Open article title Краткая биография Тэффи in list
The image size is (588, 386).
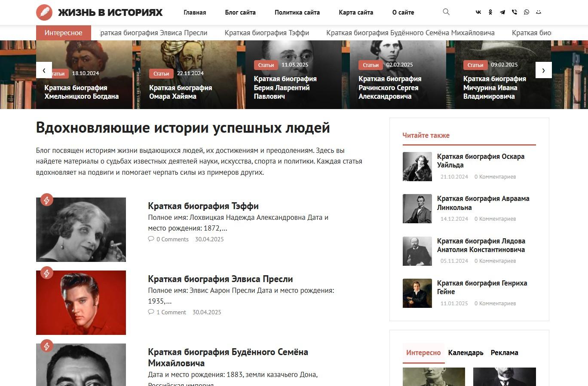click(203, 206)
